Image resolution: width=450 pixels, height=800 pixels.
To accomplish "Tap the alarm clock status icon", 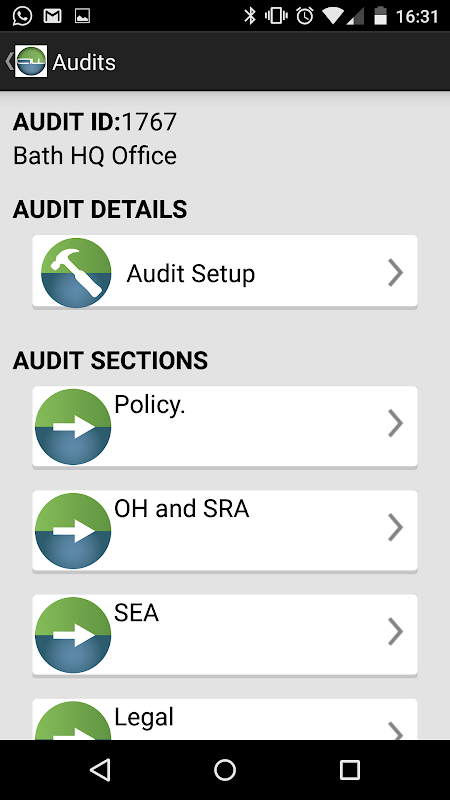I will (x=305, y=16).
